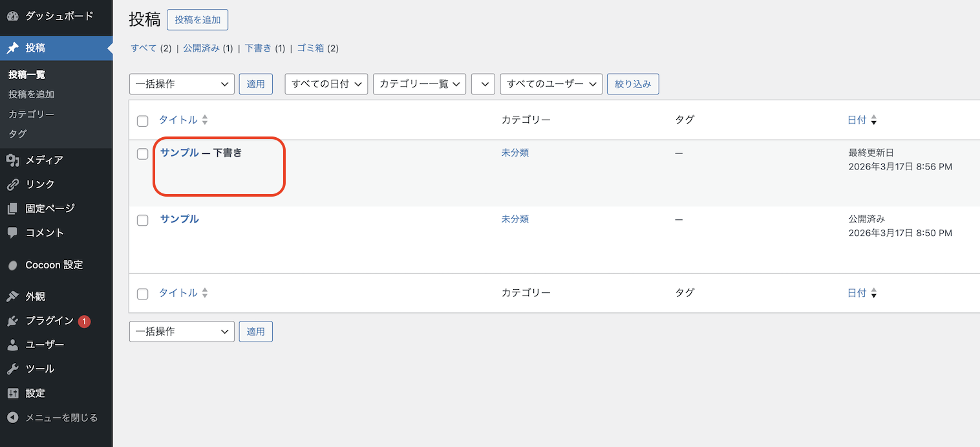Click the Media icon in sidebar

tap(12, 160)
